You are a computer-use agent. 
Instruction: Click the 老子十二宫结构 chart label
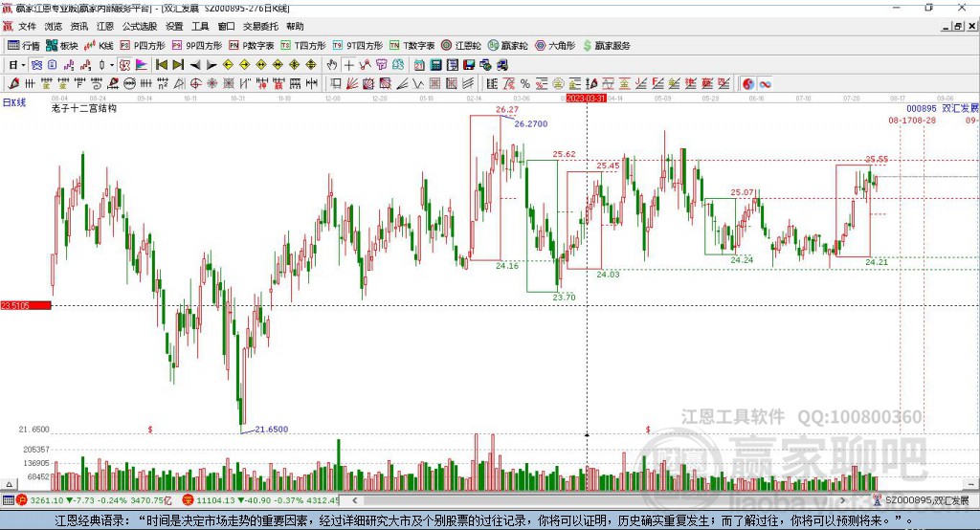coord(84,108)
